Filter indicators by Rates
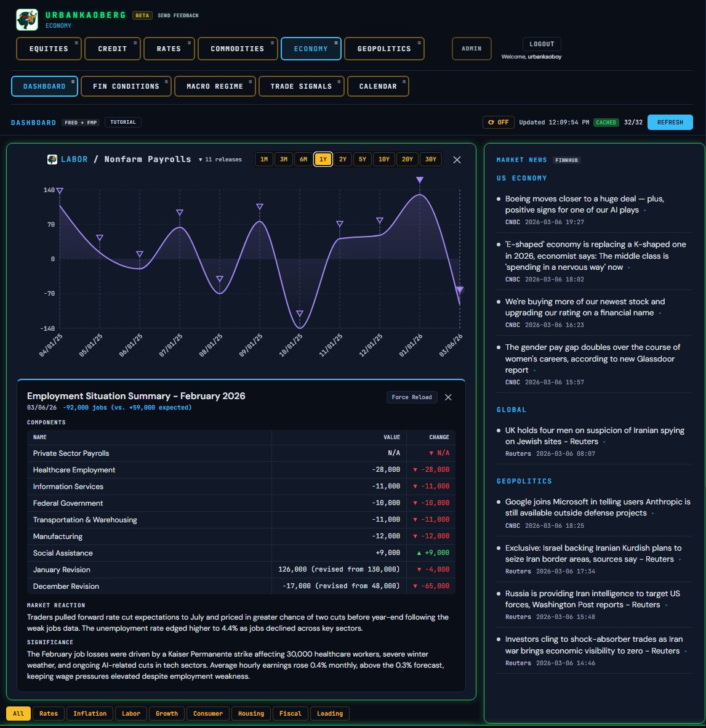This screenshot has height=728, width=706. point(49,714)
